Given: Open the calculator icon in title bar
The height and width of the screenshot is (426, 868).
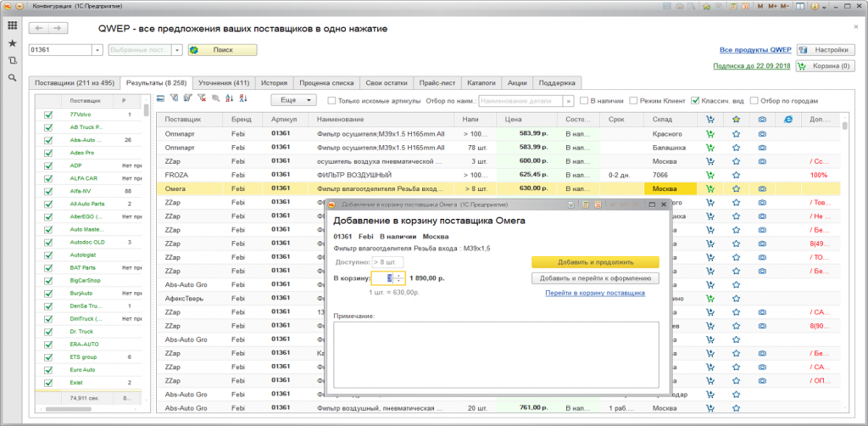Looking at the screenshot, I should point(733,6).
